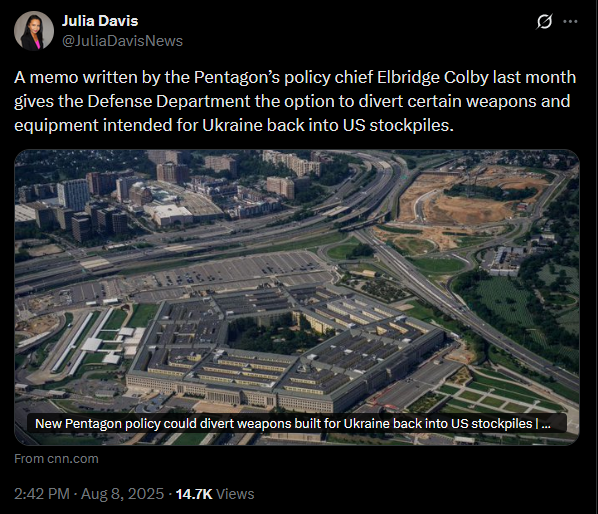Click the 'Aug 8, 2025' date
598x514 pixels.
pos(122,494)
